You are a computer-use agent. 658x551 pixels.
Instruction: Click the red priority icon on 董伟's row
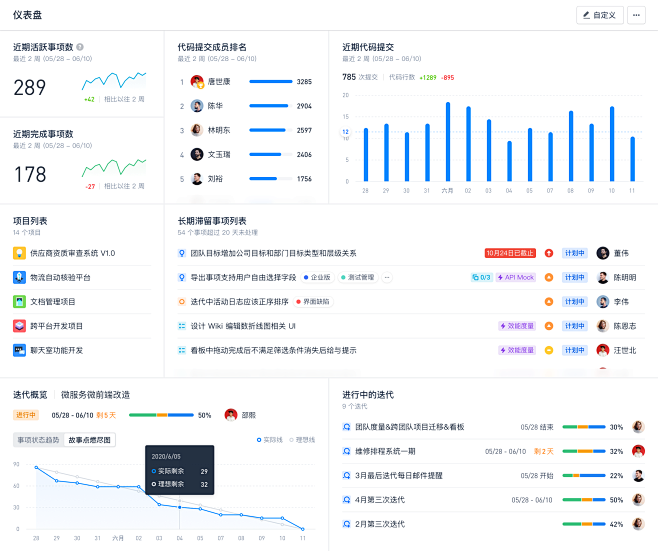pos(548,253)
